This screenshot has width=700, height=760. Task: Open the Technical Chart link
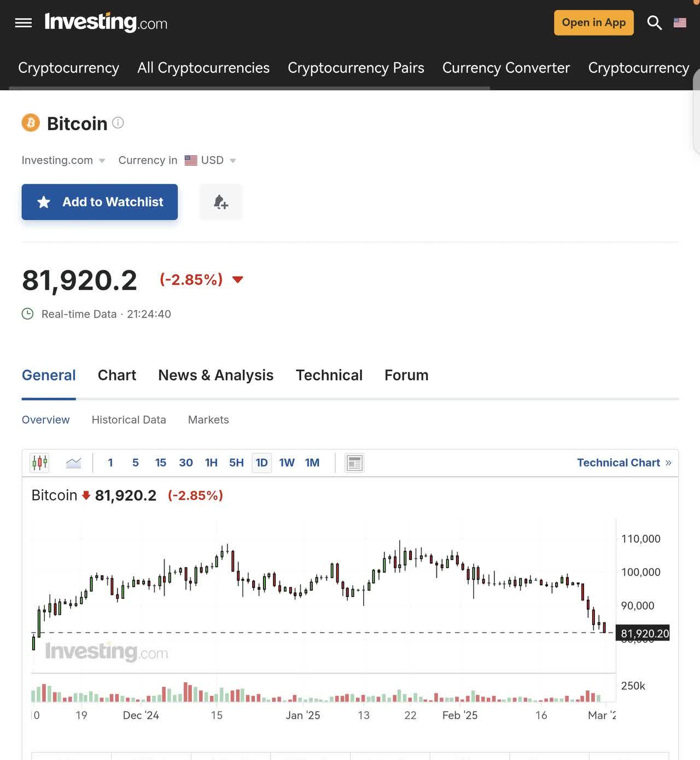(x=624, y=463)
